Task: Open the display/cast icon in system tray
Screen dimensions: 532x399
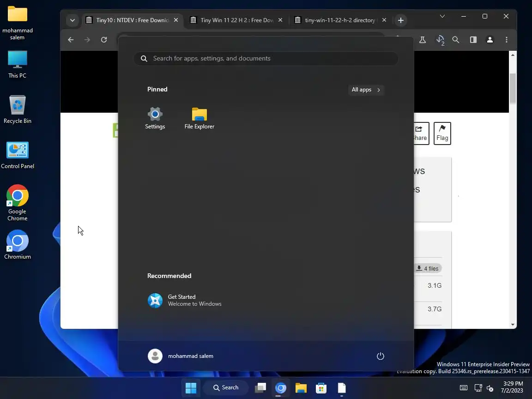Action: [x=478, y=388]
